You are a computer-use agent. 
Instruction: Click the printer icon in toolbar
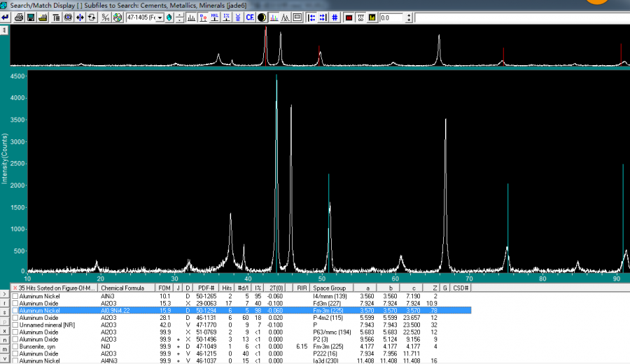(x=19, y=17)
